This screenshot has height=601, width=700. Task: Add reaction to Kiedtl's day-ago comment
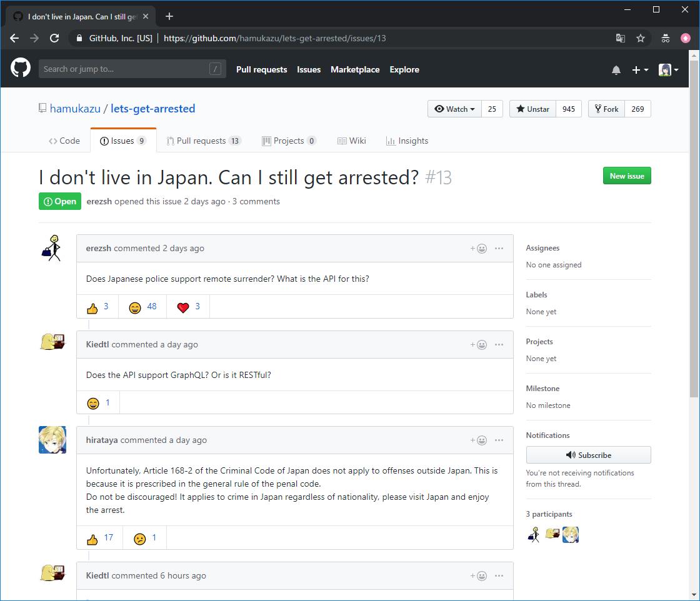pos(479,345)
